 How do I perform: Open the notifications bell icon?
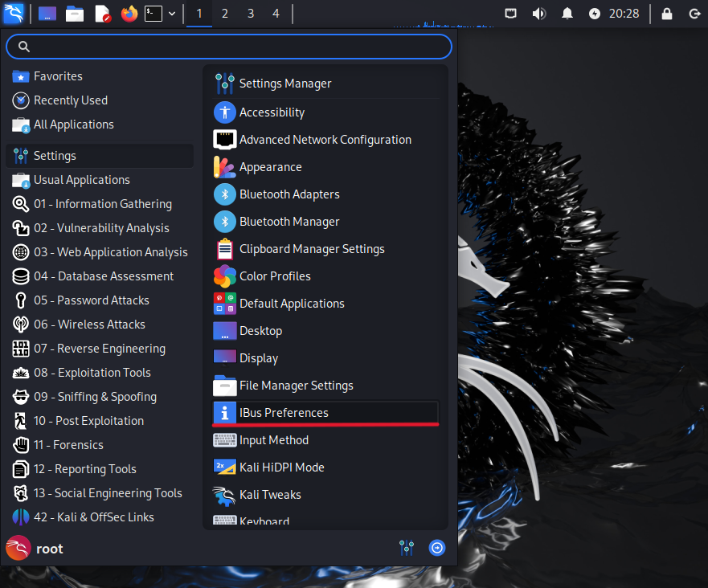[567, 14]
